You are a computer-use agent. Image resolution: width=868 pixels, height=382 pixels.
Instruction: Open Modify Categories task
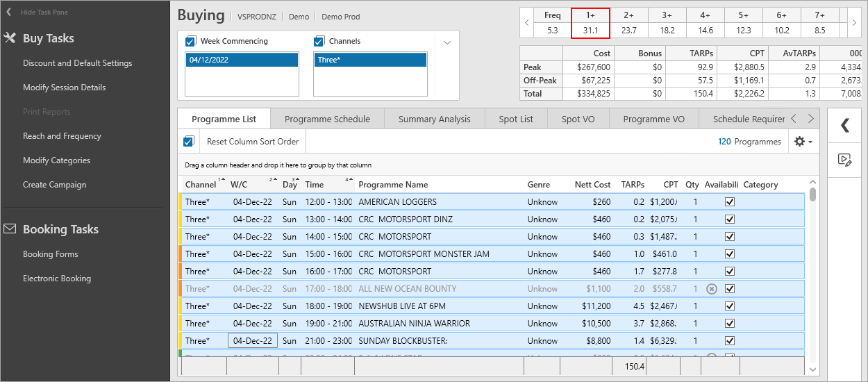coord(56,160)
